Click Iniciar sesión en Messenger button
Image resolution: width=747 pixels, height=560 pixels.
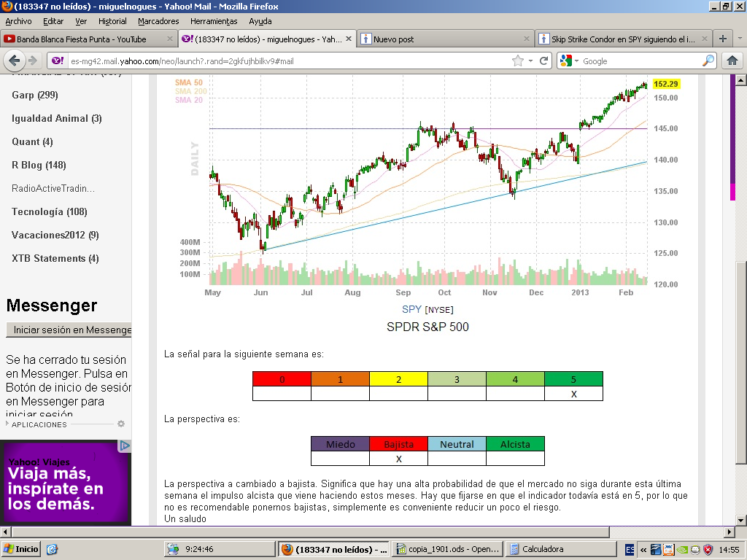click(69, 330)
